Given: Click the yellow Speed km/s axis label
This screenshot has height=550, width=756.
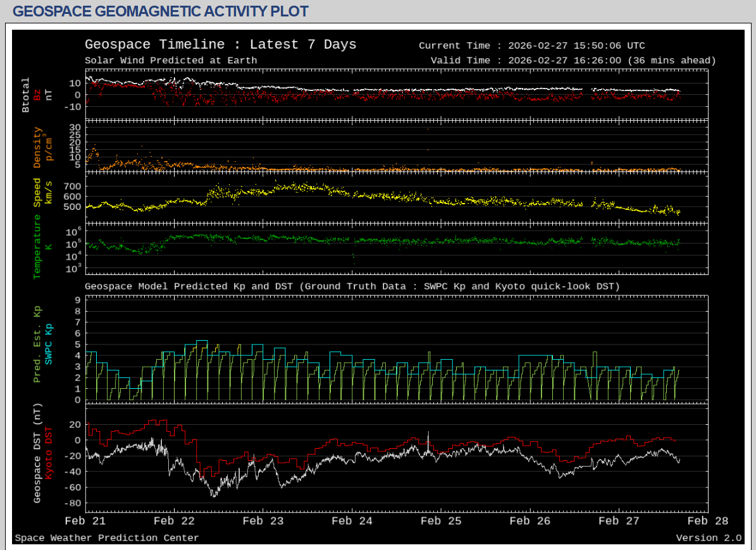Looking at the screenshot, I should 43,192.
